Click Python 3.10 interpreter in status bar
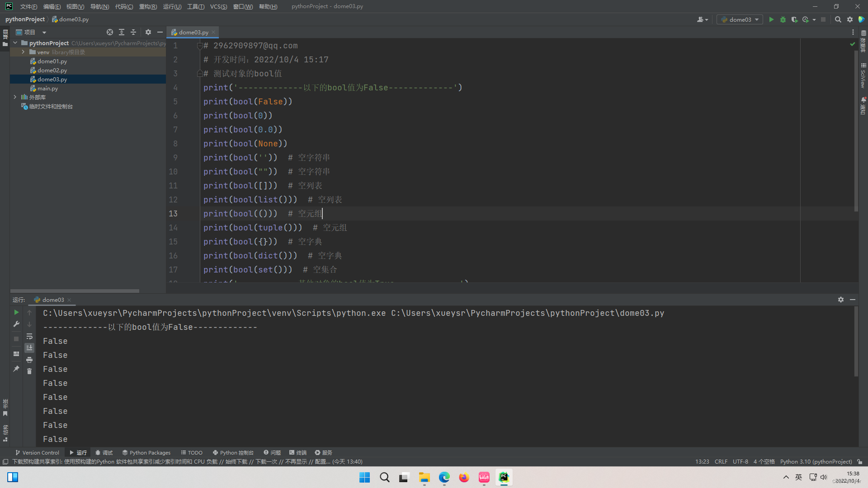 coord(816,461)
